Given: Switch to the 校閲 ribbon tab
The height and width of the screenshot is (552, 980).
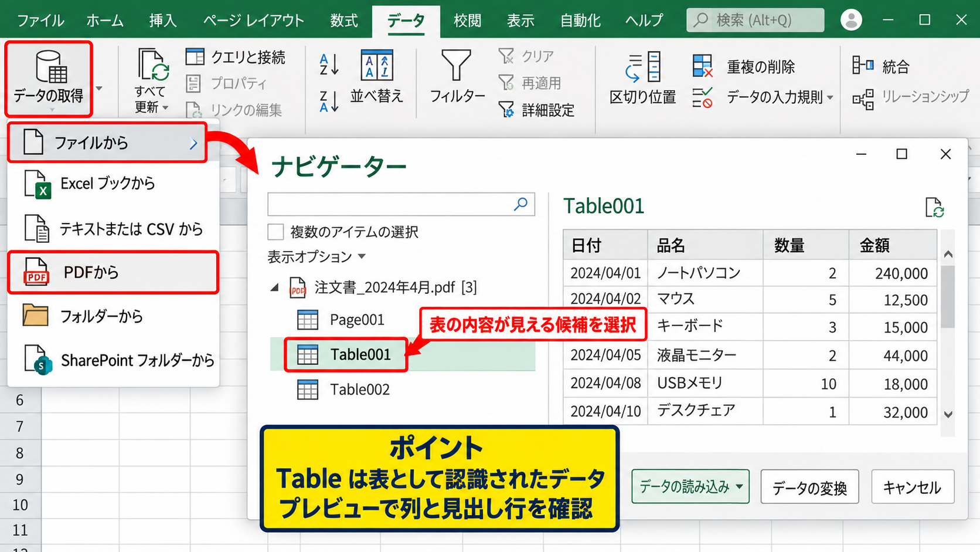Looking at the screenshot, I should (467, 21).
